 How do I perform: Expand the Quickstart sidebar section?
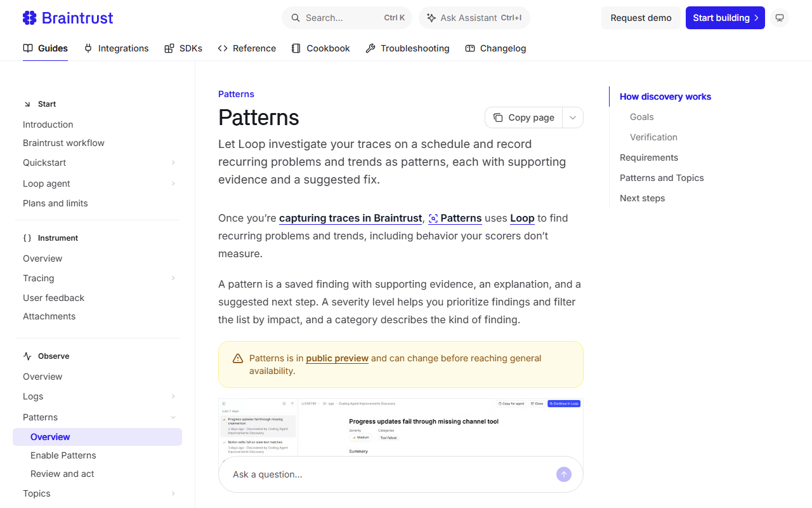(x=173, y=163)
